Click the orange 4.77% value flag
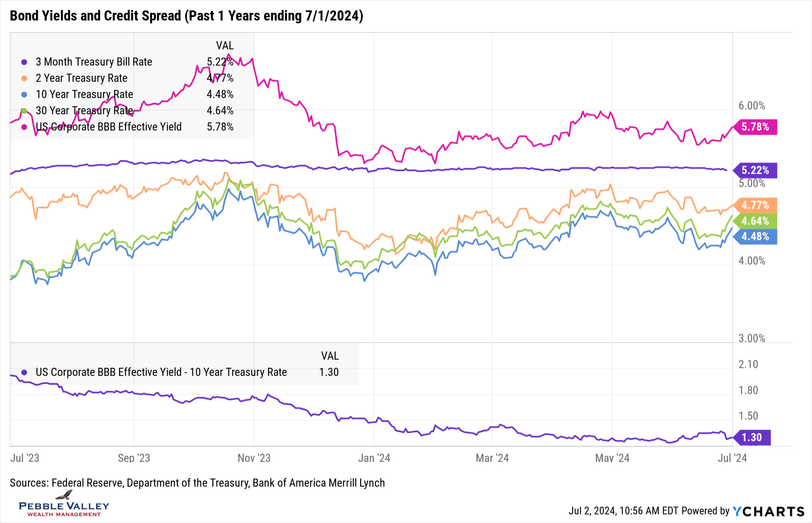Viewport: 812px width, 523px height. (755, 205)
